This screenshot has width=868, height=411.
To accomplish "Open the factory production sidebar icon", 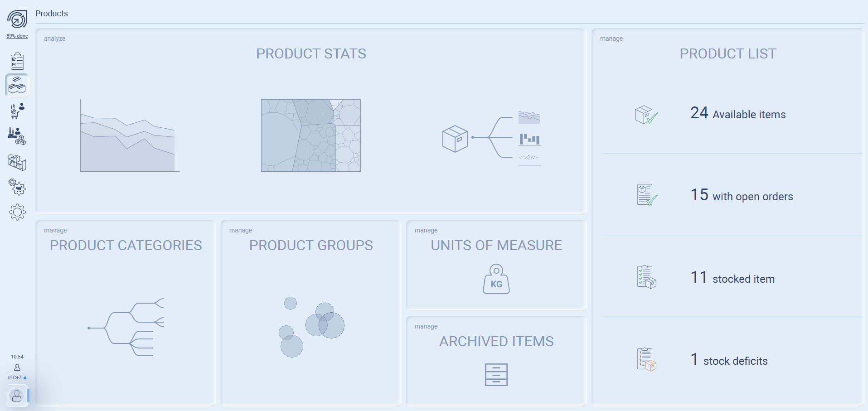I will coord(17,136).
